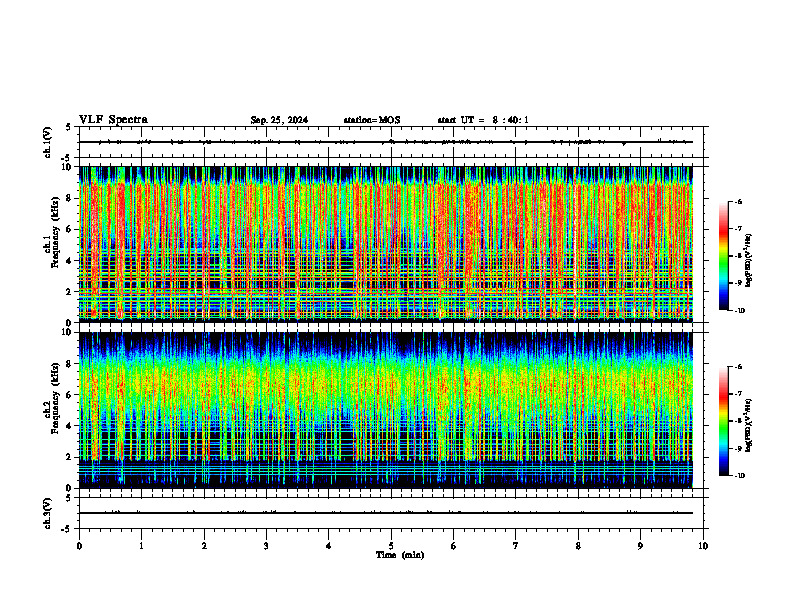Click the ch.2 spectrogram color scale bar
Screen dimensions: 792x612
tap(724, 421)
